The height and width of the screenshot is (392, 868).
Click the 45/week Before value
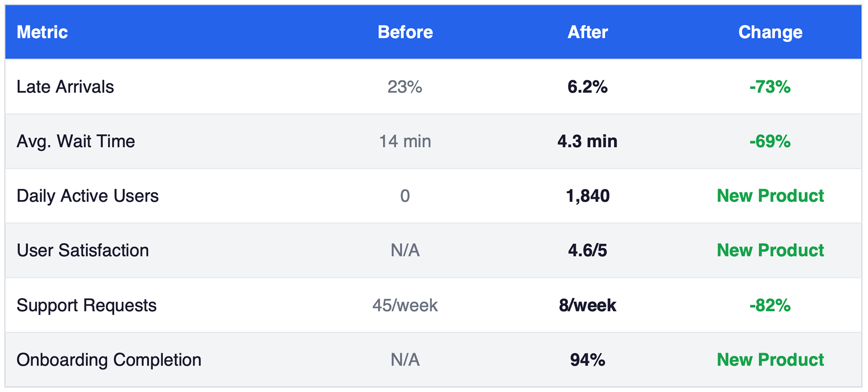[405, 305]
